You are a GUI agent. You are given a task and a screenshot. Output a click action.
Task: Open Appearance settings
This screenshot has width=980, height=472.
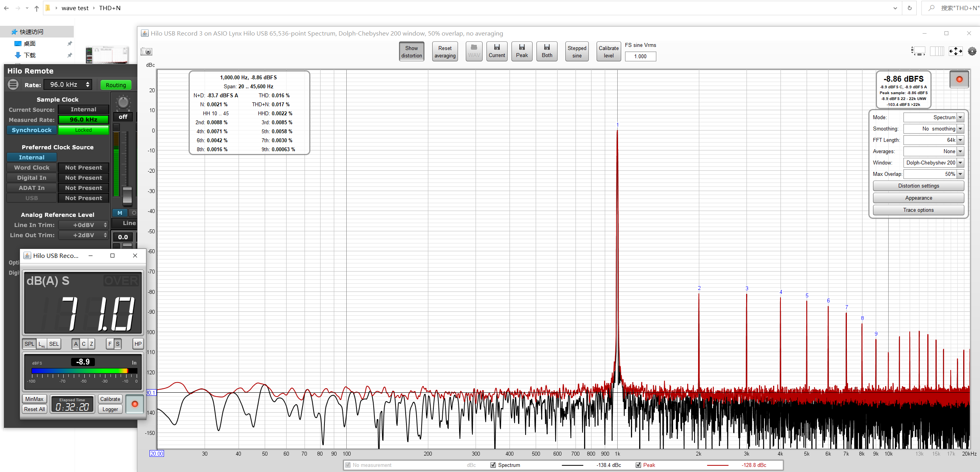[x=918, y=198]
